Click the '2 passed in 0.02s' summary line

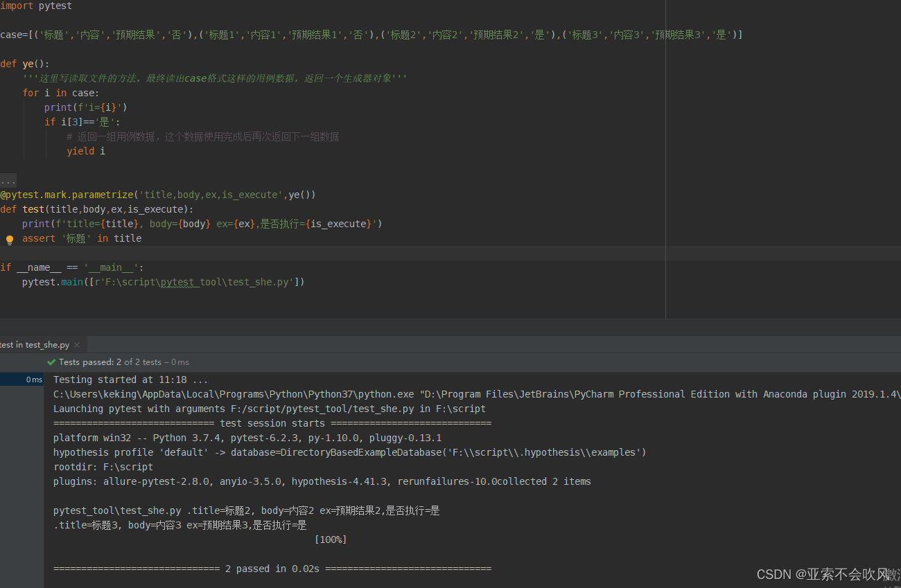coord(272,569)
